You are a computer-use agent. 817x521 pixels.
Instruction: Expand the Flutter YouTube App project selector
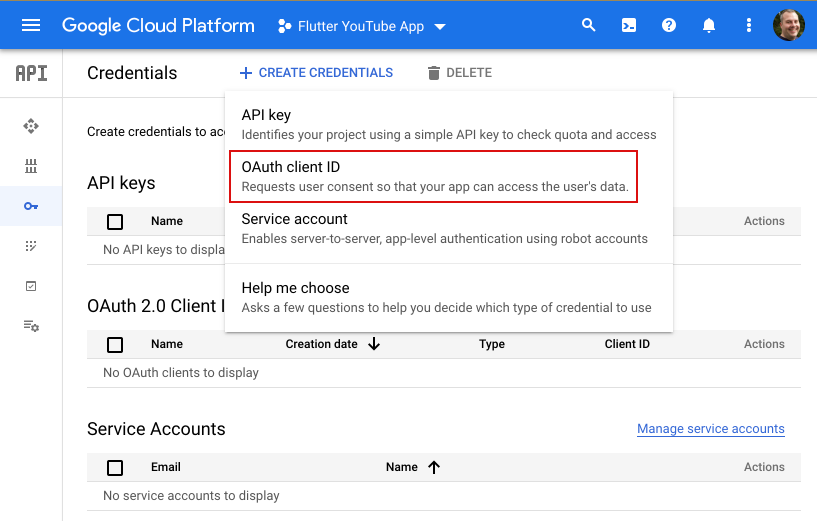point(361,26)
